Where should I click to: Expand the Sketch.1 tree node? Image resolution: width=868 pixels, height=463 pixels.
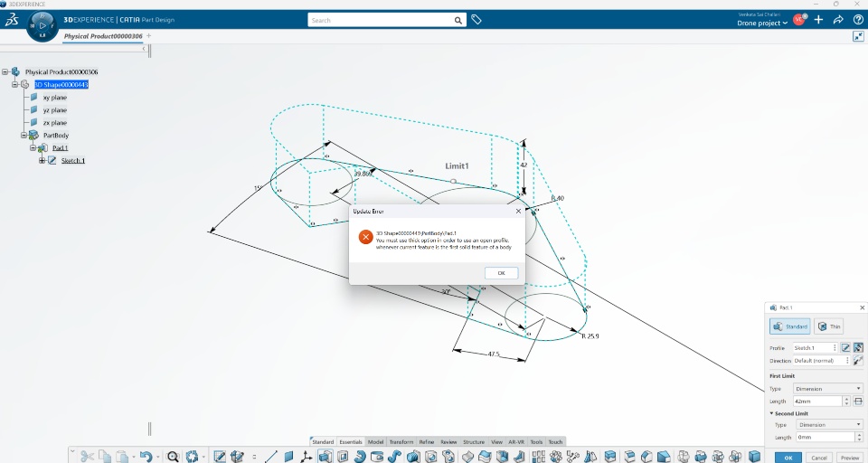coord(42,161)
